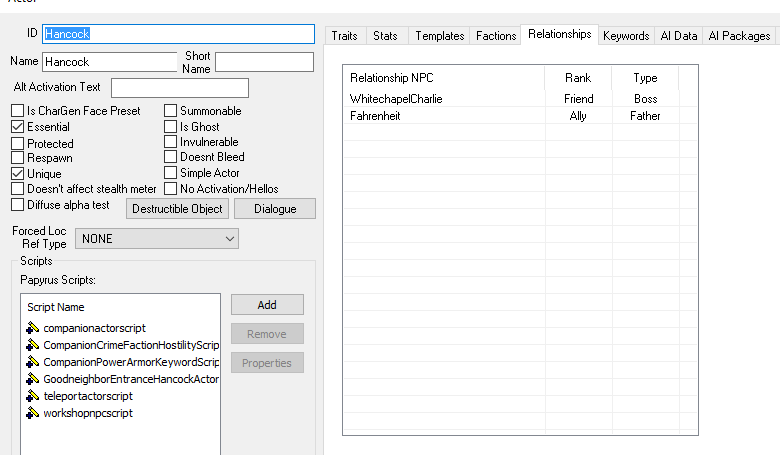This screenshot has height=455, width=780.
Task: Select the Fahrenheit relationship row
Action: pyautogui.click(x=520, y=116)
